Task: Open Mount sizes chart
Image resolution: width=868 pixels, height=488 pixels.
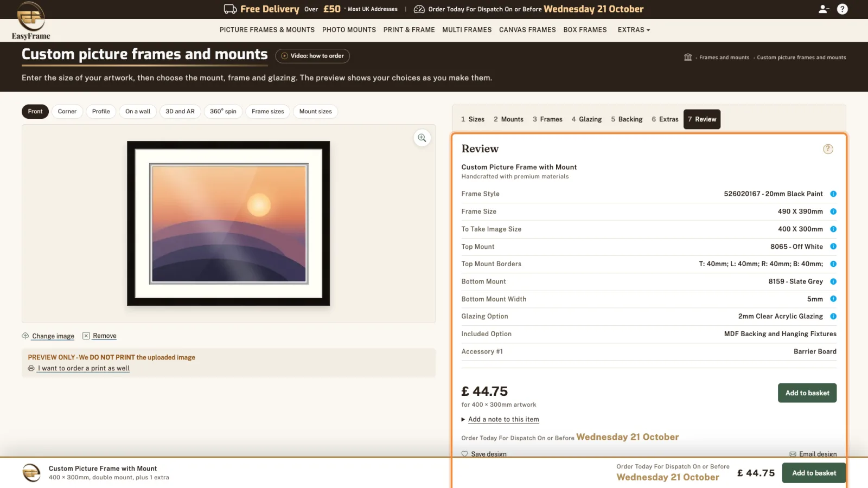Action: pyautogui.click(x=316, y=112)
